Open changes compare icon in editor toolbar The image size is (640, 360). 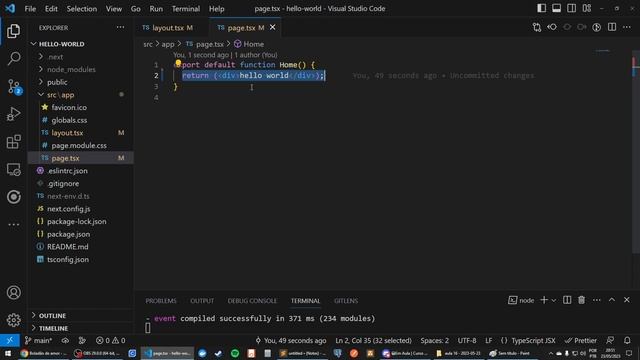click(x=537, y=27)
